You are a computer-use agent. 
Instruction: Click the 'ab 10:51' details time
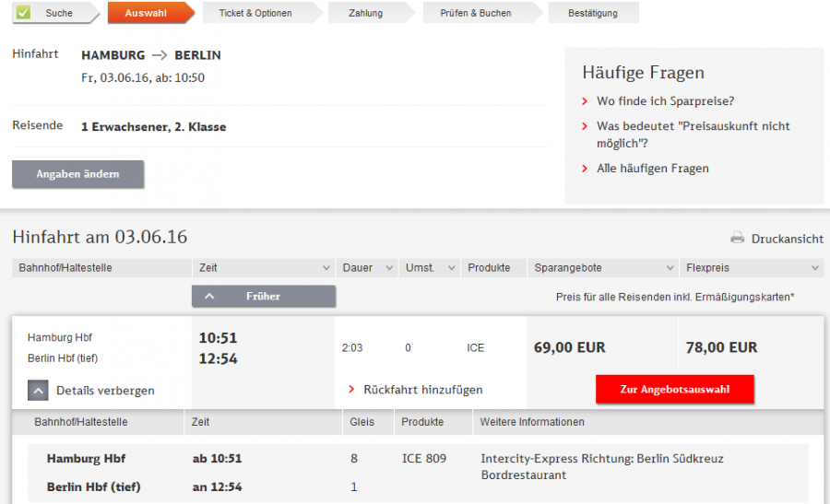217,459
